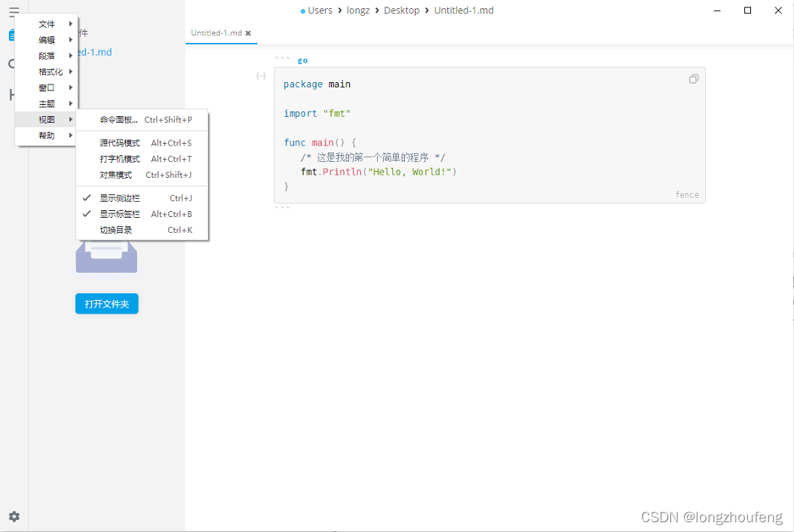Open the 编辑 menu

(x=46, y=40)
